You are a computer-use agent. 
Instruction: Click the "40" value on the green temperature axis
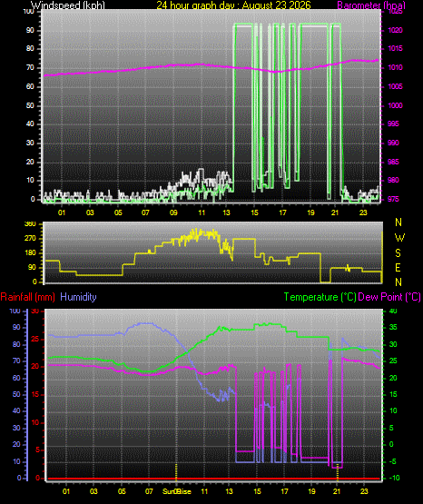tap(393, 311)
